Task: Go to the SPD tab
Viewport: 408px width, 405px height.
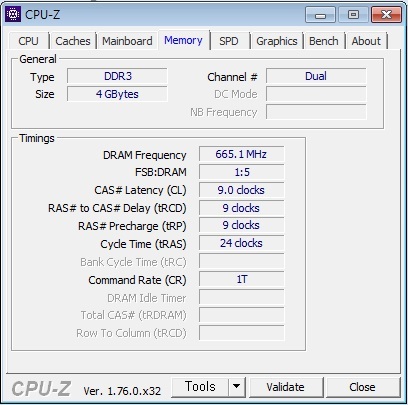Action: 229,41
